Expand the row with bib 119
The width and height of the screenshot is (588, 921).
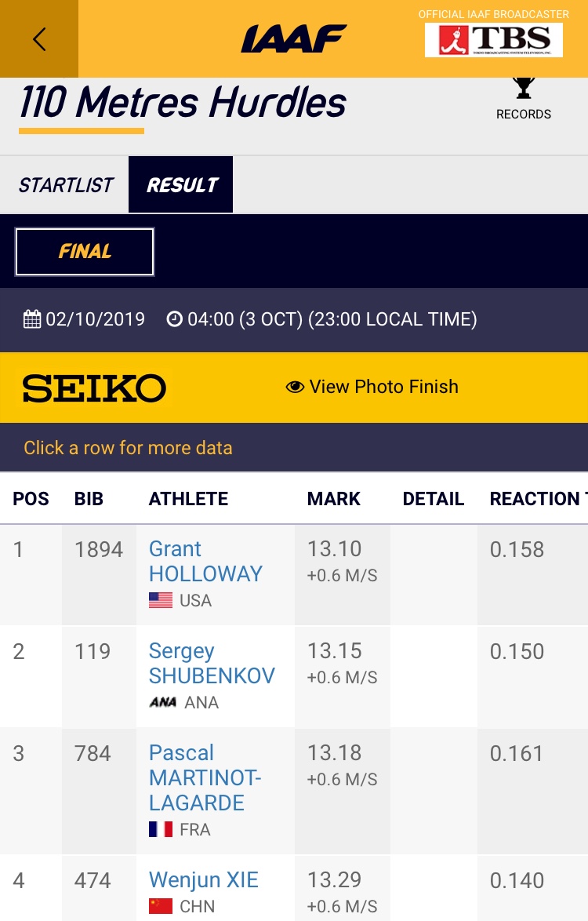click(x=294, y=677)
